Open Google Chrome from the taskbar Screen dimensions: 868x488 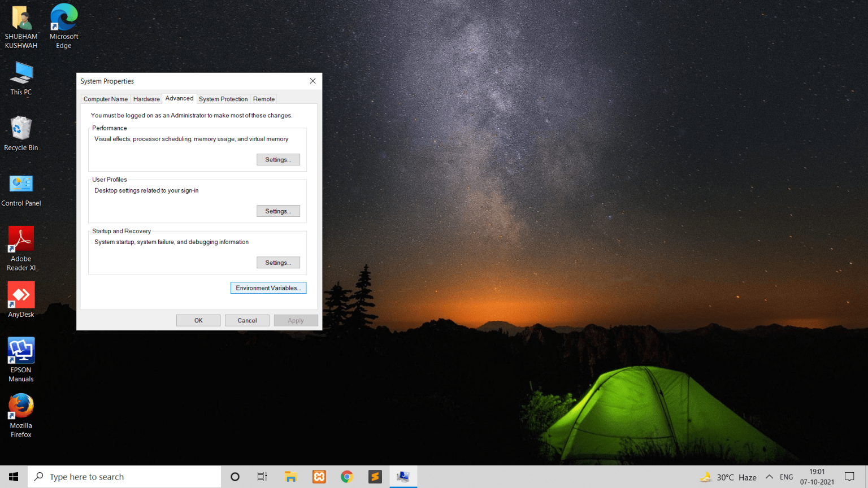[347, 477]
